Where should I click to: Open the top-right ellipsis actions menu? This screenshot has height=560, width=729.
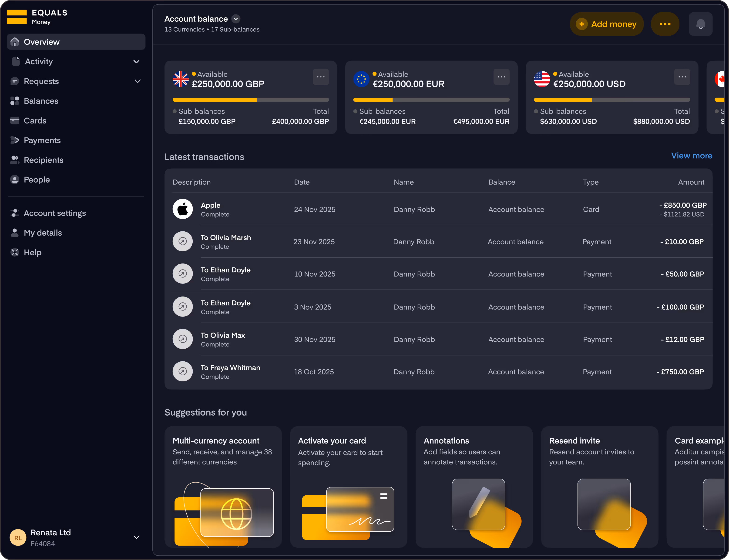(x=665, y=24)
